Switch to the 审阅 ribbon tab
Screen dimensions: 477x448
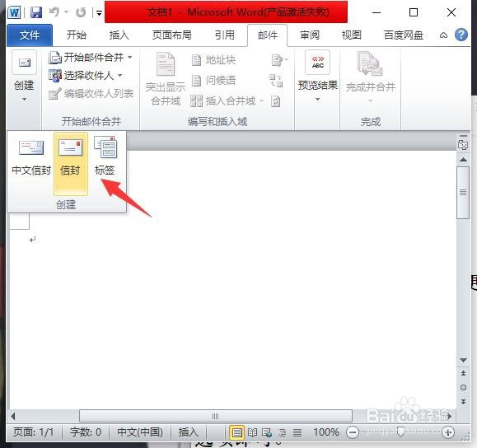(310, 35)
